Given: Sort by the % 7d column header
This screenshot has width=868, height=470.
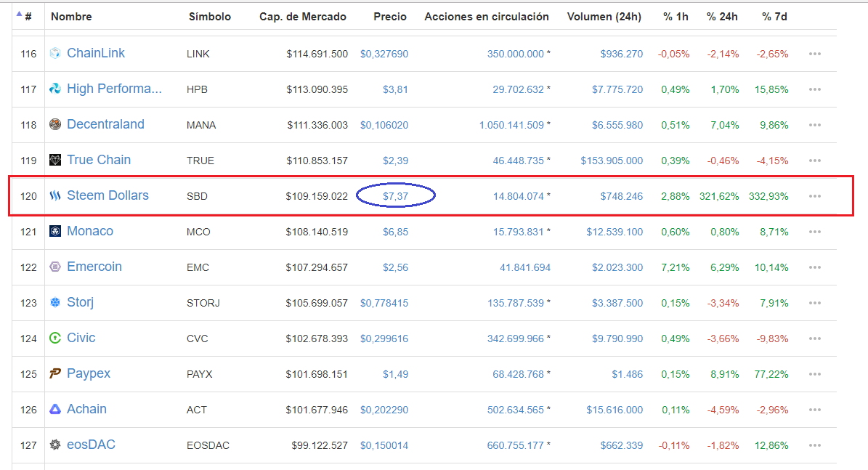Looking at the screenshot, I should pyautogui.click(x=774, y=17).
